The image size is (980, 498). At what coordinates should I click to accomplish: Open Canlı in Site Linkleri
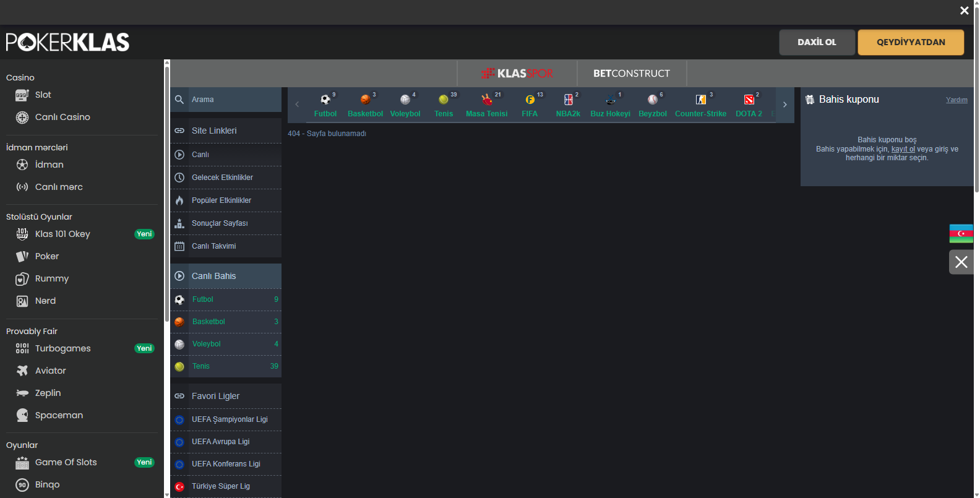point(226,155)
